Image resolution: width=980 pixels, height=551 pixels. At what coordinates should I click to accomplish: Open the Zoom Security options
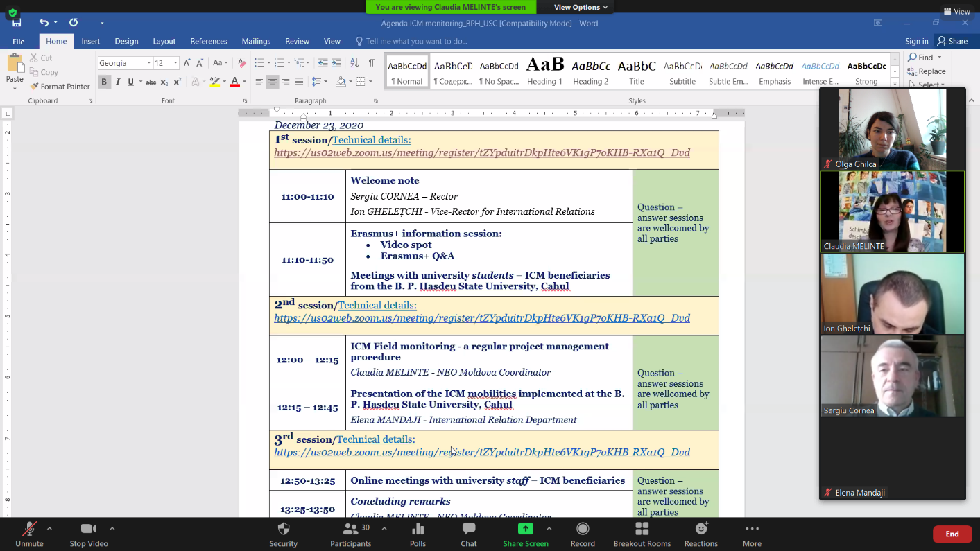283,534
